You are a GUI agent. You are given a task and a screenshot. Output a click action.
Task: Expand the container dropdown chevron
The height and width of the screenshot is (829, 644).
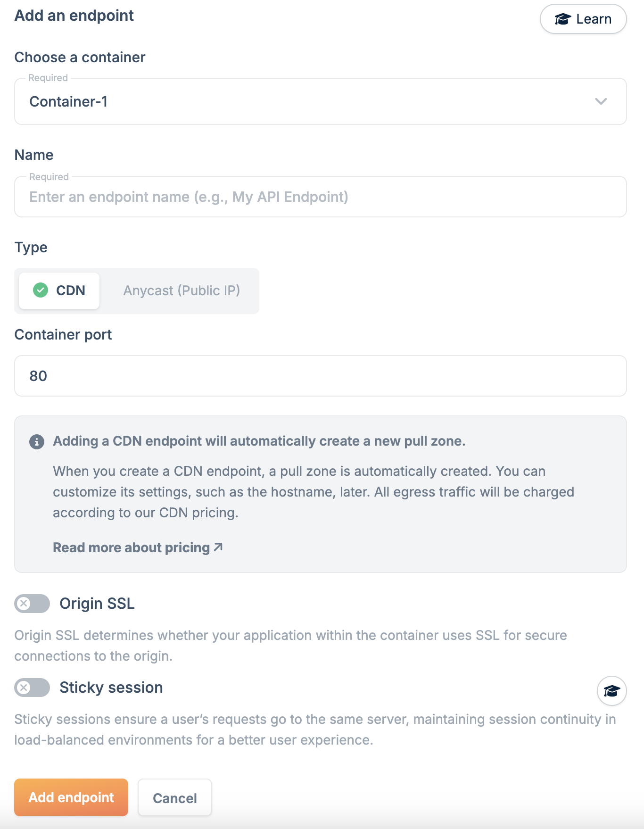601,101
